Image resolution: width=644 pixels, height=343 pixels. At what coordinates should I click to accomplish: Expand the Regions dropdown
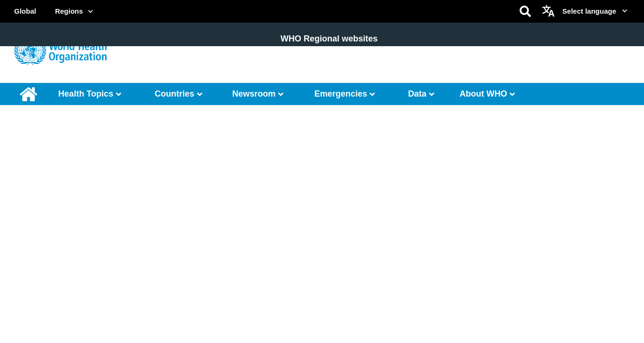click(74, 11)
